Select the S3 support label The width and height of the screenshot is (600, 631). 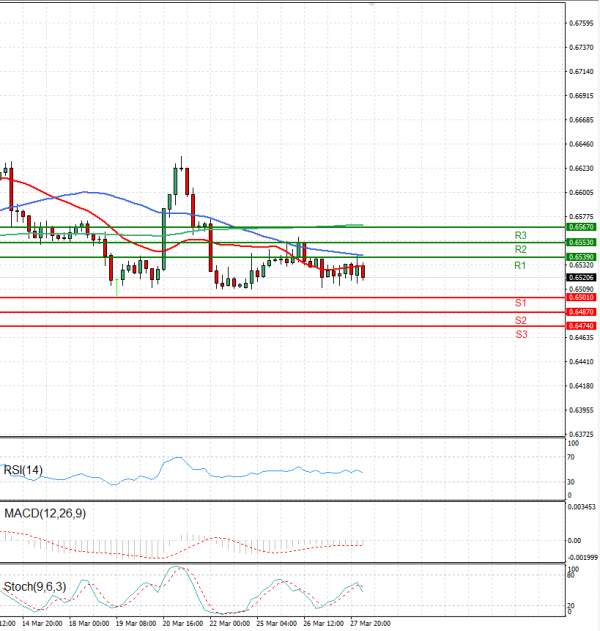(521, 334)
